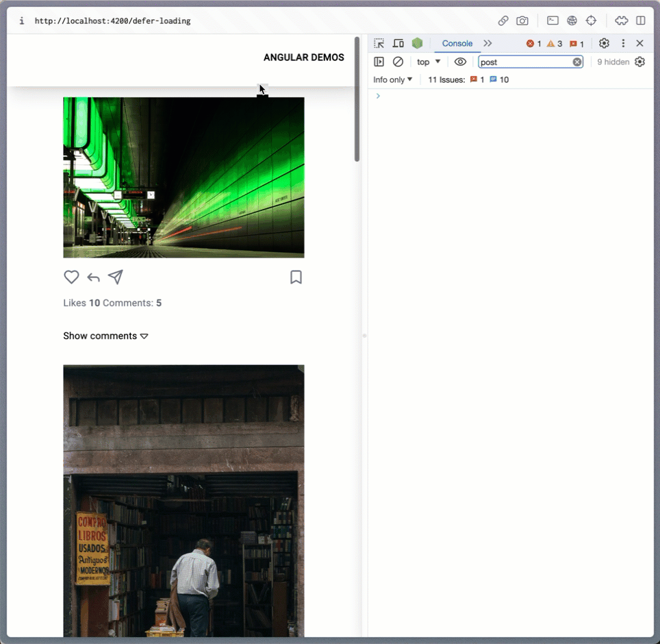Click the clear console icon
The width and height of the screenshot is (660, 644).
coord(398,62)
